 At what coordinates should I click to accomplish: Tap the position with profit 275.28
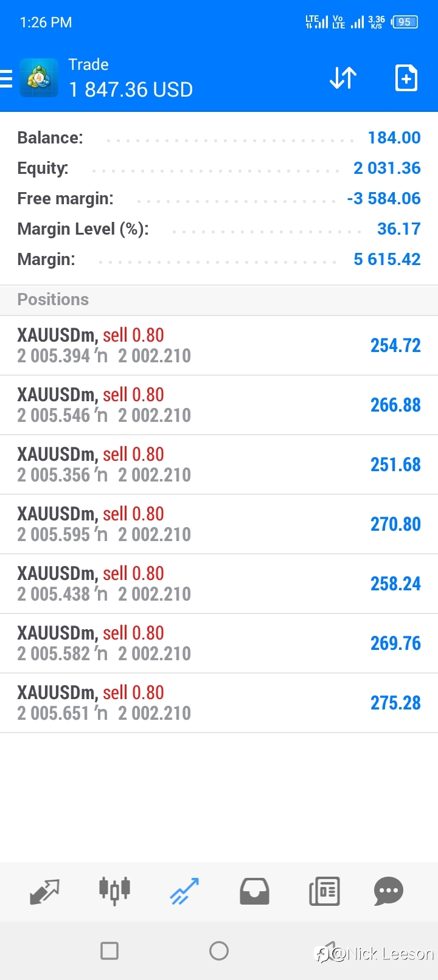click(219, 703)
